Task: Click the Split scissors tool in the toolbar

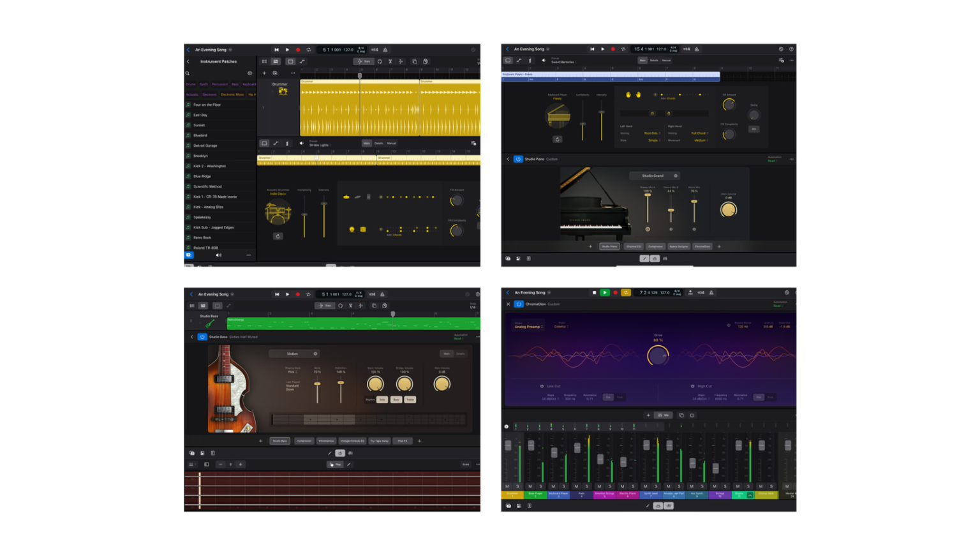Action: pos(390,61)
